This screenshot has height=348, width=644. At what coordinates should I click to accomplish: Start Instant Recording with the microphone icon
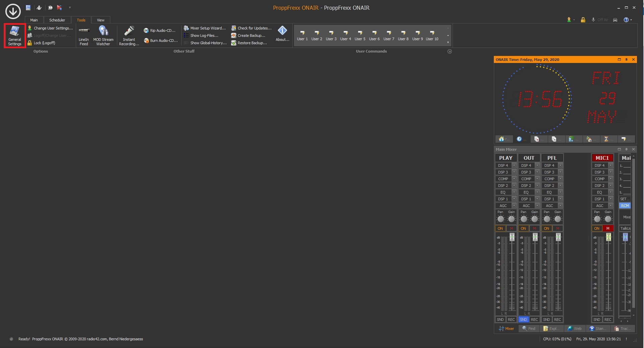pos(129,36)
